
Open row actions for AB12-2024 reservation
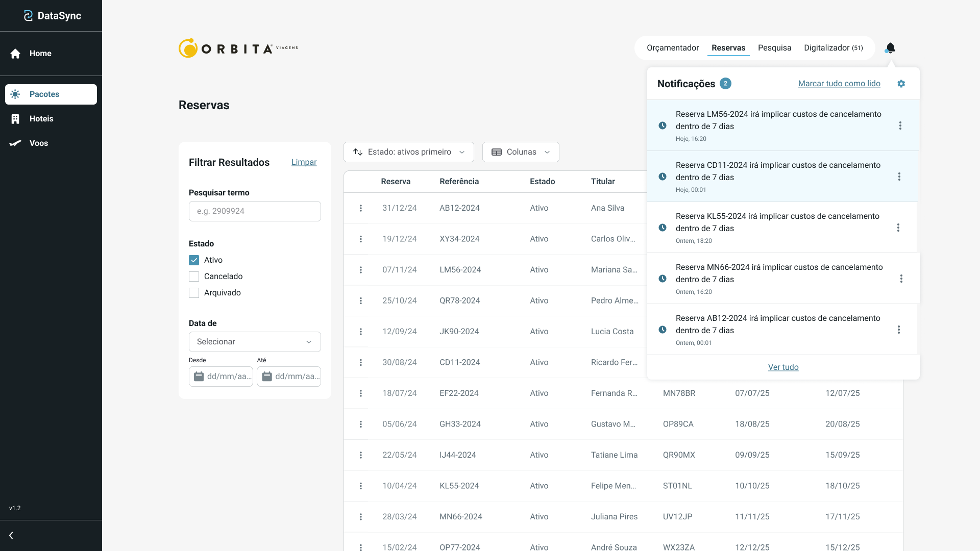pyautogui.click(x=361, y=208)
